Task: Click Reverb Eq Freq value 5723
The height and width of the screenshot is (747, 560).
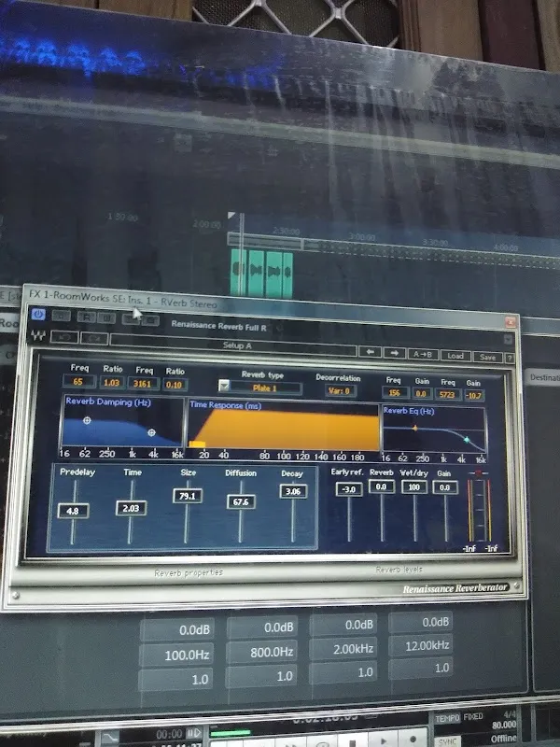Action: [x=447, y=394]
